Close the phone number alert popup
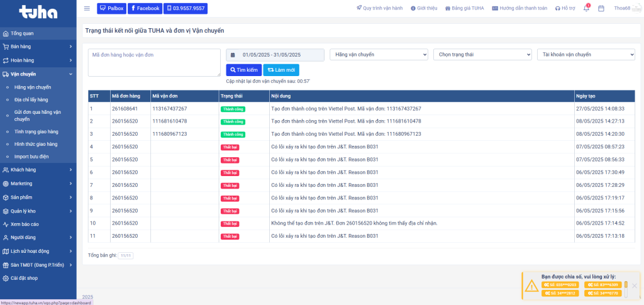Image resolution: width=644 pixels, height=305 pixels. pyautogui.click(x=635, y=286)
